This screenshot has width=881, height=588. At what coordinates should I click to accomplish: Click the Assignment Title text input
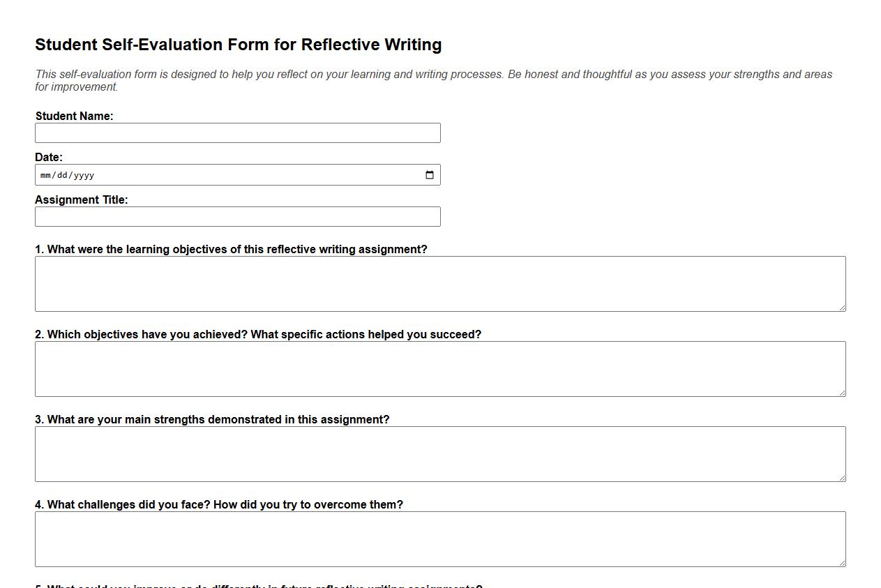click(x=237, y=216)
